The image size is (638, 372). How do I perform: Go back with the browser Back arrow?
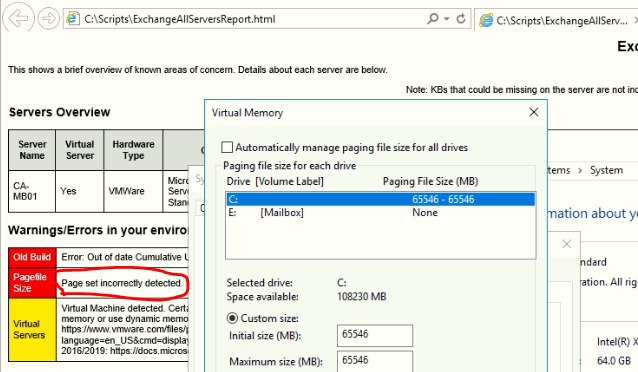[18, 18]
